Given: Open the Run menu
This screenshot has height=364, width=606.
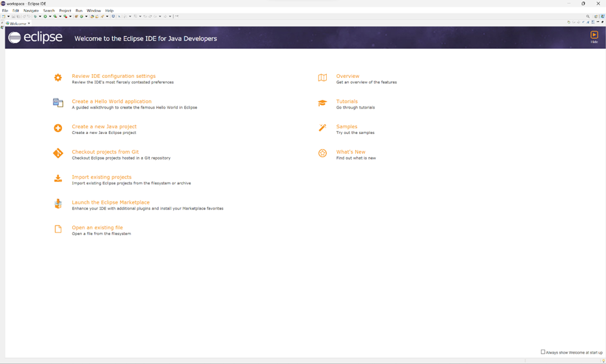Looking at the screenshot, I should pyautogui.click(x=79, y=11).
